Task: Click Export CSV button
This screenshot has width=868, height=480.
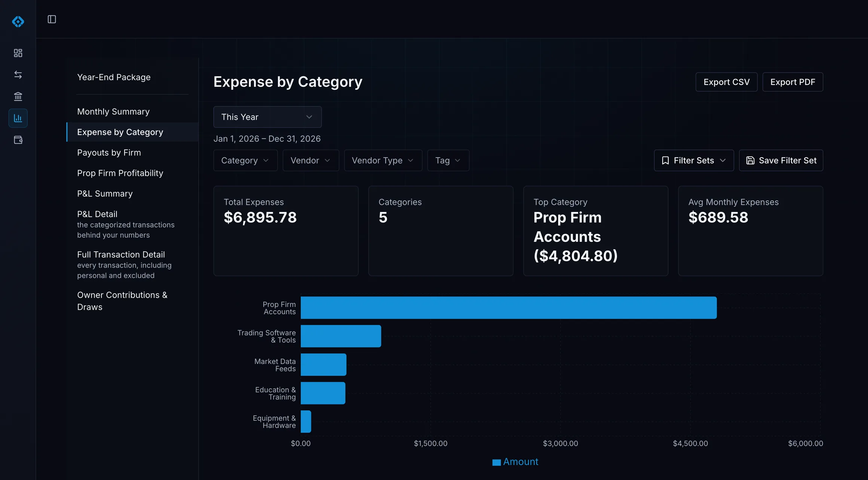Action: click(726, 82)
